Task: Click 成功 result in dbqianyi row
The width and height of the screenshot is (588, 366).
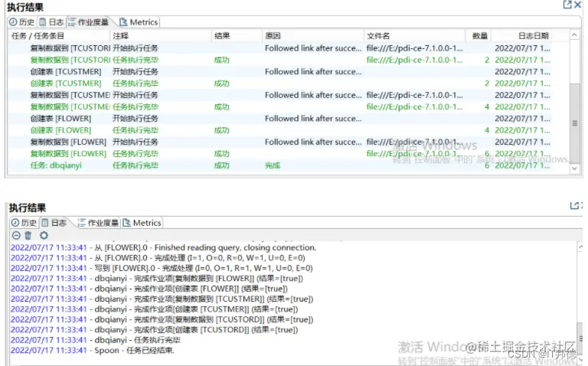Action: click(221, 165)
